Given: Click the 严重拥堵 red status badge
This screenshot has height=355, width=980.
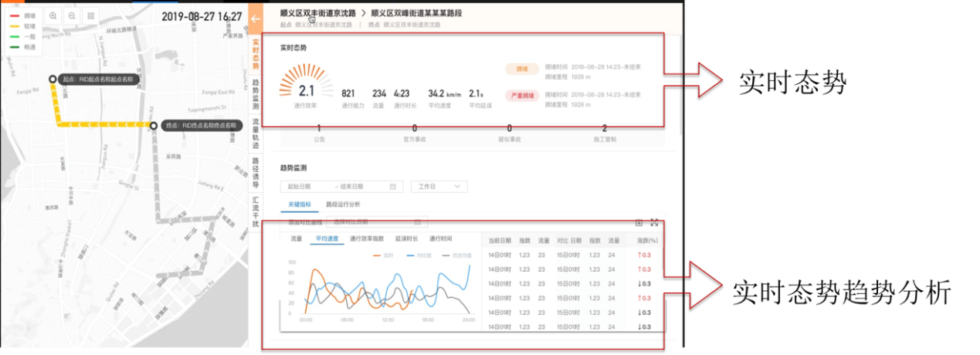Looking at the screenshot, I should click(x=522, y=96).
